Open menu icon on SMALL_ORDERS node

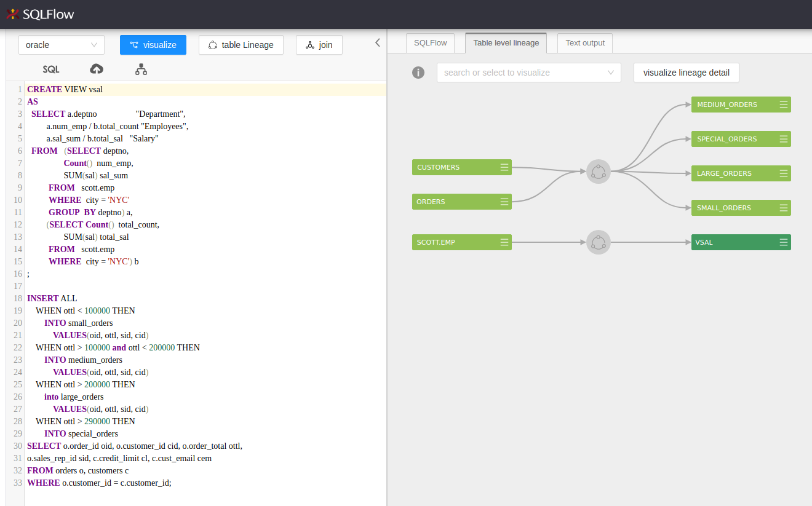[x=784, y=208]
